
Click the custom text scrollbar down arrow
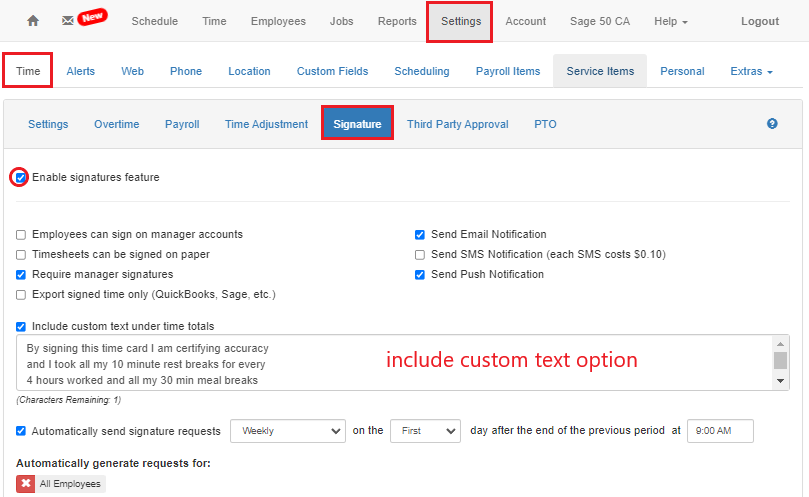click(x=780, y=382)
